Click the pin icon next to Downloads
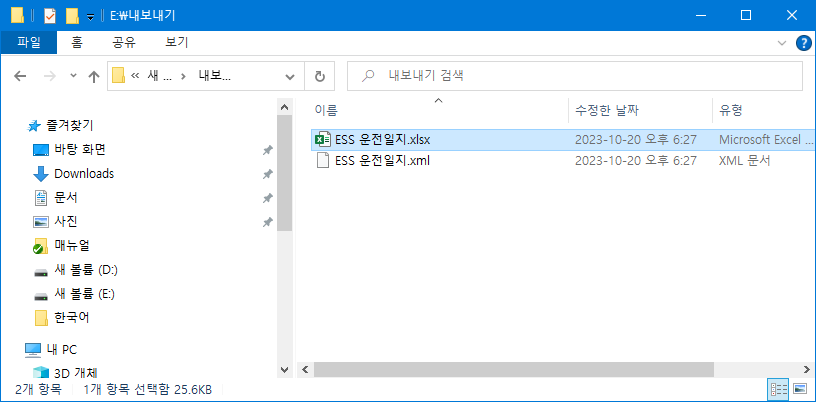 (x=267, y=174)
